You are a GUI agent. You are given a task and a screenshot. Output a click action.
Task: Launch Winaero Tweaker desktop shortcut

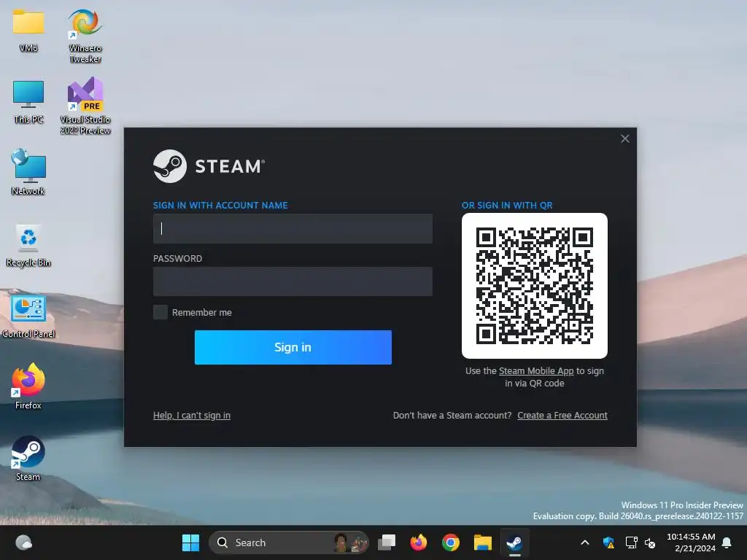85,36
